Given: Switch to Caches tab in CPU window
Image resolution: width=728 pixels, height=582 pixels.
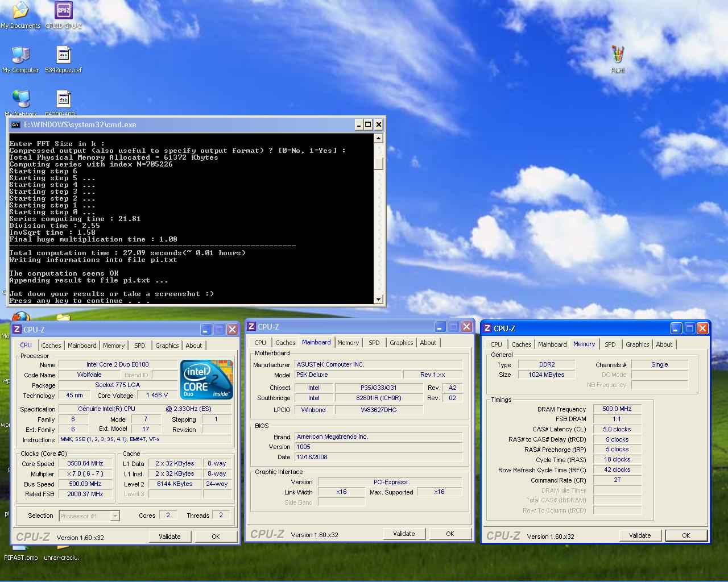Looking at the screenshot, I should (51, 346).
